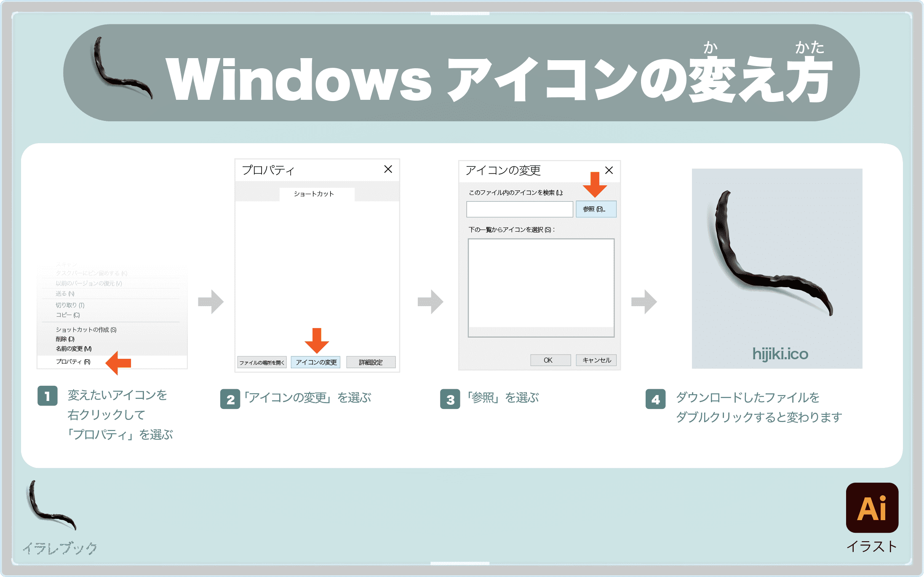Click the ショートカット tab
The height and width of the screenshot is (577, 924).
coord(315,190)
